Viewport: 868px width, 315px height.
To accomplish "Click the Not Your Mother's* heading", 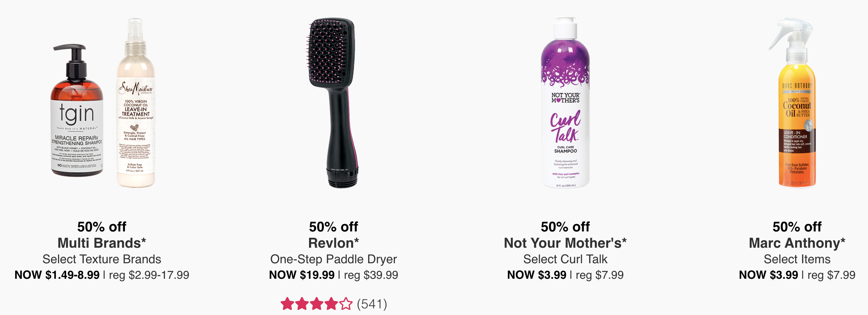I will pyautogui.click(x=565, y=243).
